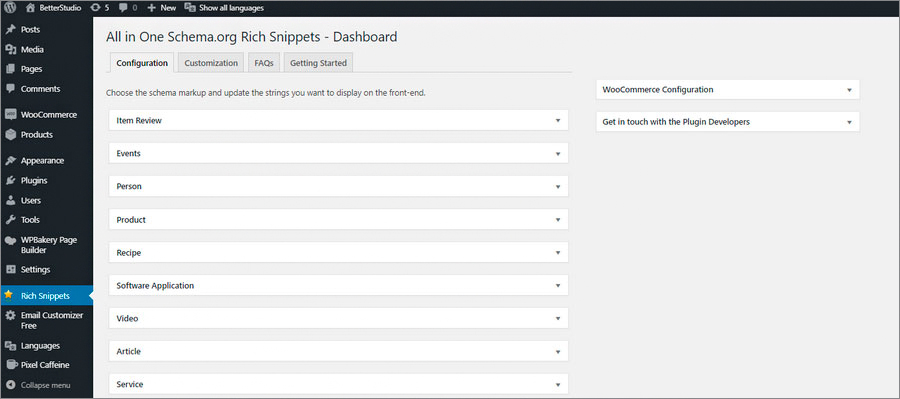Screen dimensions: 900x399
Task: Expand Get in touch with Plugin Developers
Action: [728, 122]
